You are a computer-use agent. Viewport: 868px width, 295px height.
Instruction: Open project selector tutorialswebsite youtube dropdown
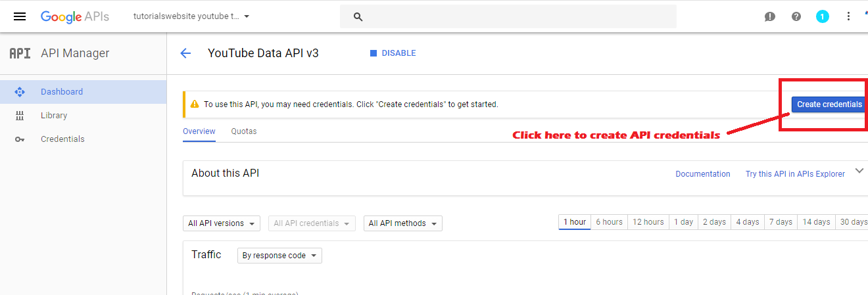point(191,16)
